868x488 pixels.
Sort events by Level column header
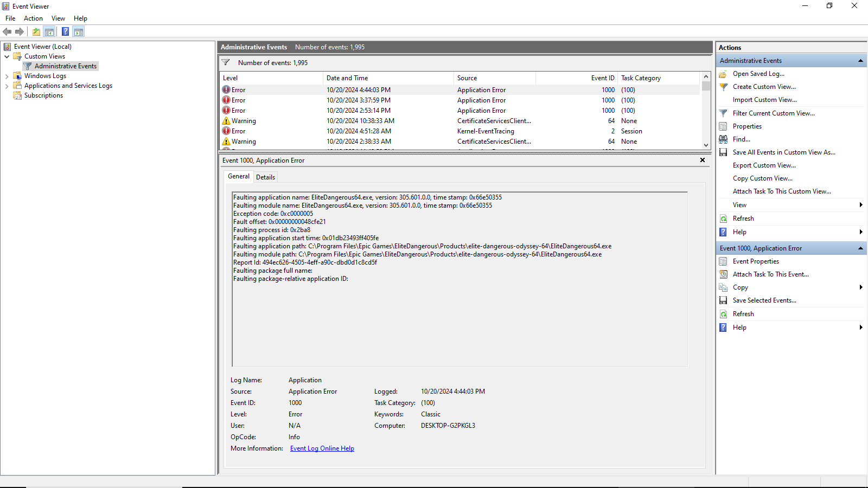[x=271, y=78]
